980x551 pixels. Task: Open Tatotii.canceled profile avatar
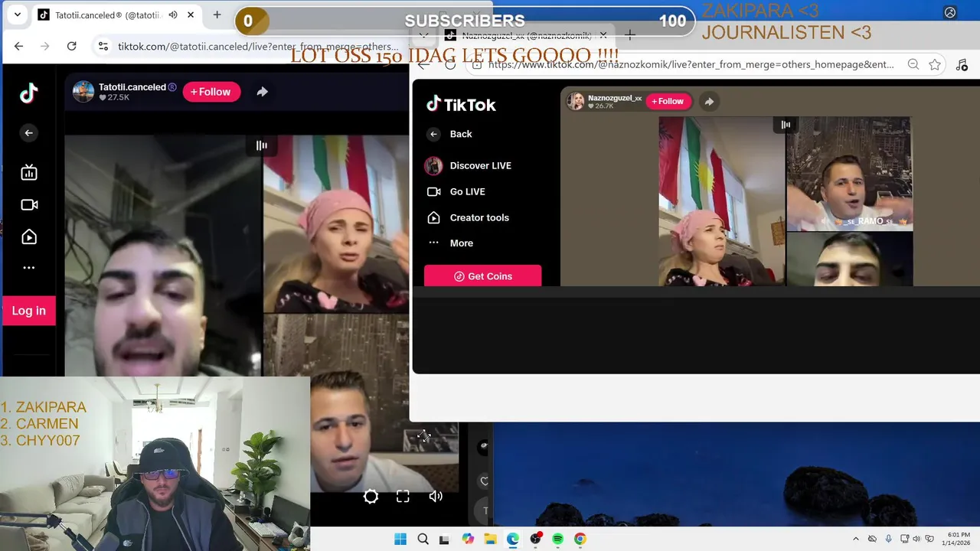pos(83,92)
